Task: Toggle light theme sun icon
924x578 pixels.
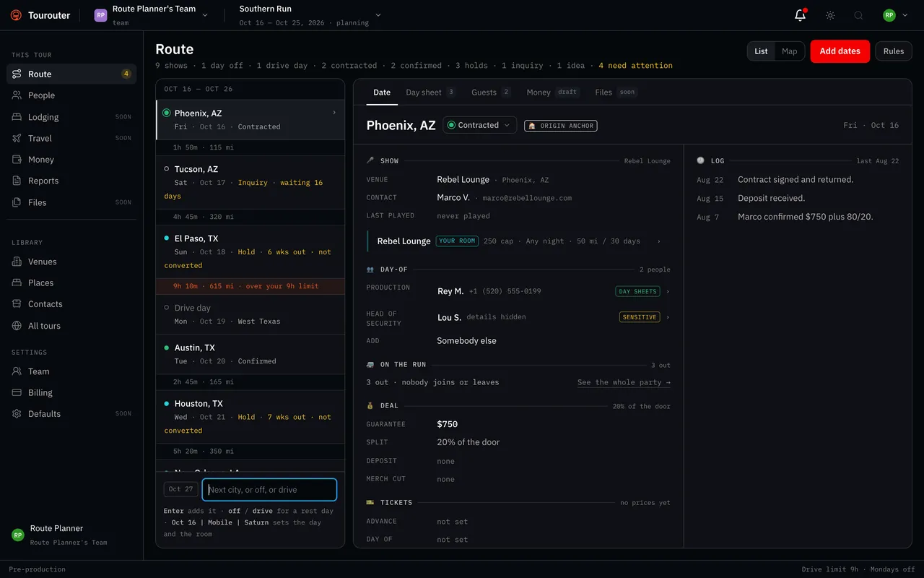Action: click(830, 15)
